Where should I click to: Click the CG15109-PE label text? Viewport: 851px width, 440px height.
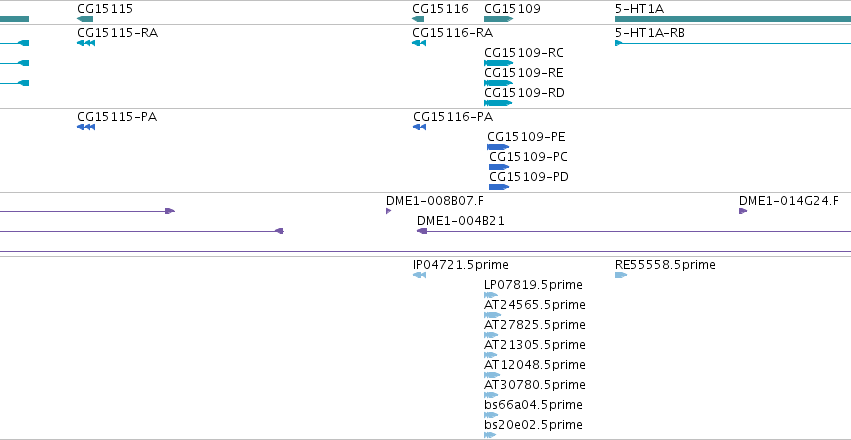pos(526,137)
